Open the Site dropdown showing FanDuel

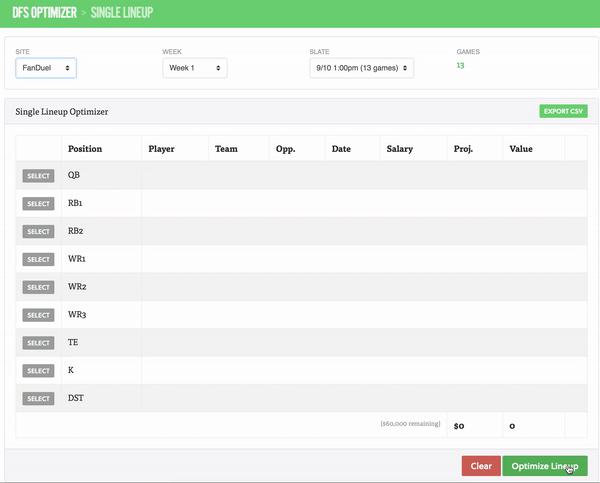(46, 68)
